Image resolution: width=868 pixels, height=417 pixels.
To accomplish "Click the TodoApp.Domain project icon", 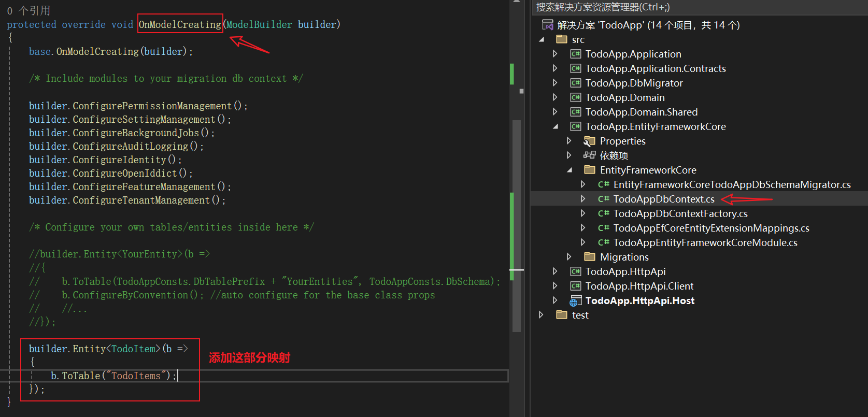I will pos(575,97).
